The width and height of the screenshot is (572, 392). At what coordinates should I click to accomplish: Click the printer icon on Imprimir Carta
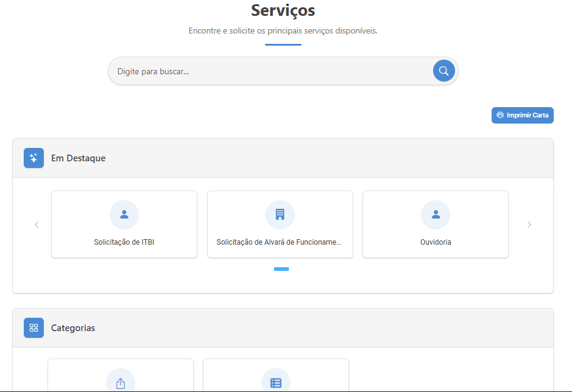point(500,115)
